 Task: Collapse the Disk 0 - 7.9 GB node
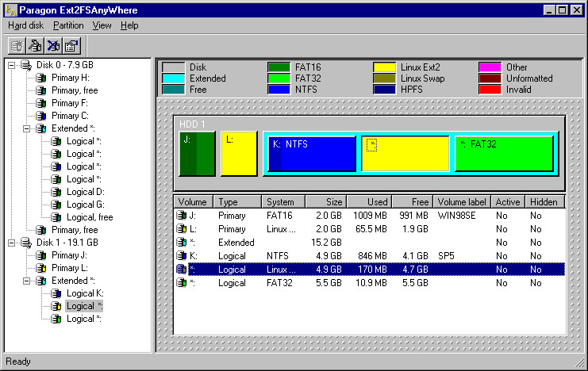(12, 65)
